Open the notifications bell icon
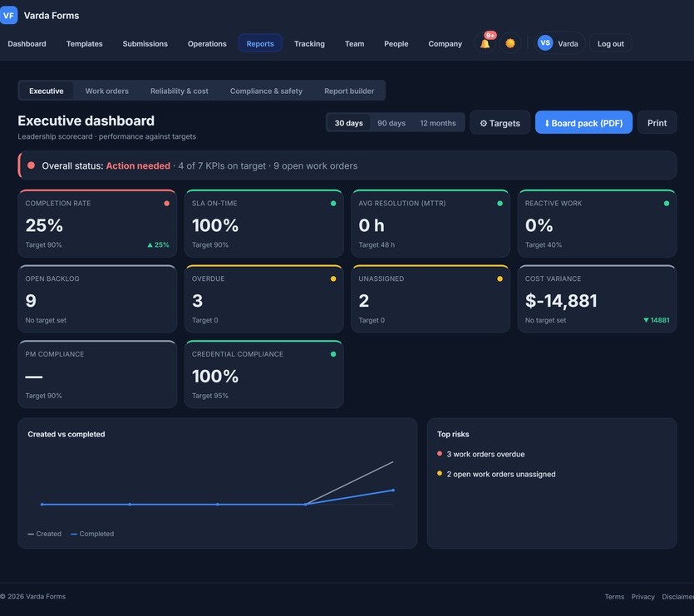 (485, 43)
